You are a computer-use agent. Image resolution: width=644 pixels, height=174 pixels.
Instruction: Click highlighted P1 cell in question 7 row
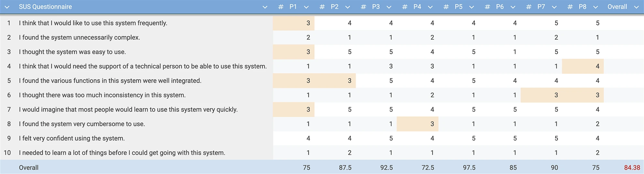coord(294,109)
